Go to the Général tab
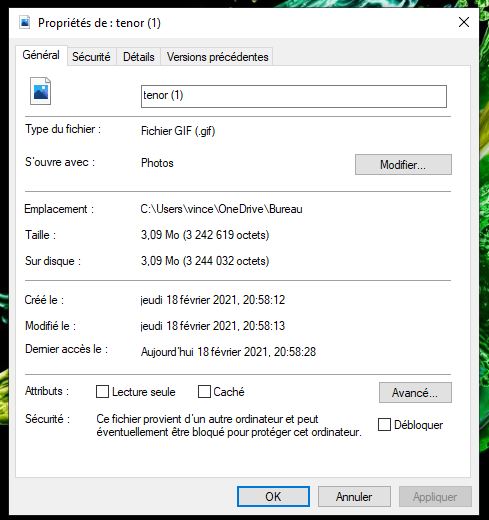This screenshot has height=520, width=489. 41,55
